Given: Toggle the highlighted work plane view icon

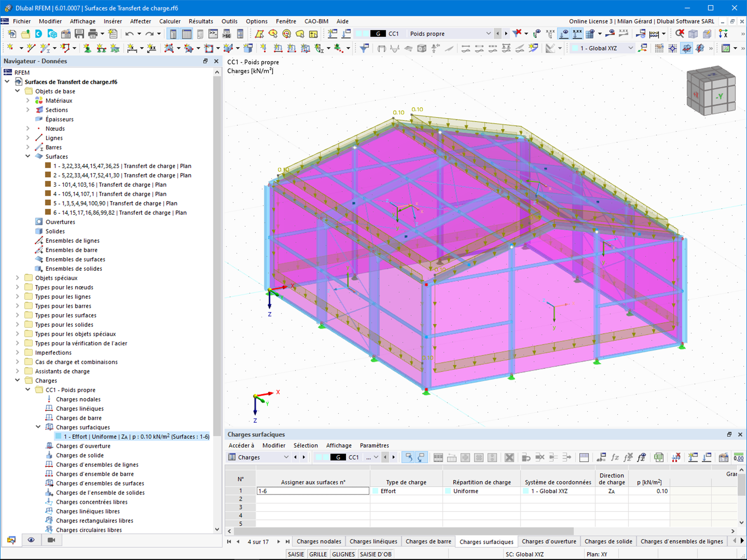Looking at the screenshot, I should pos(686,48).
